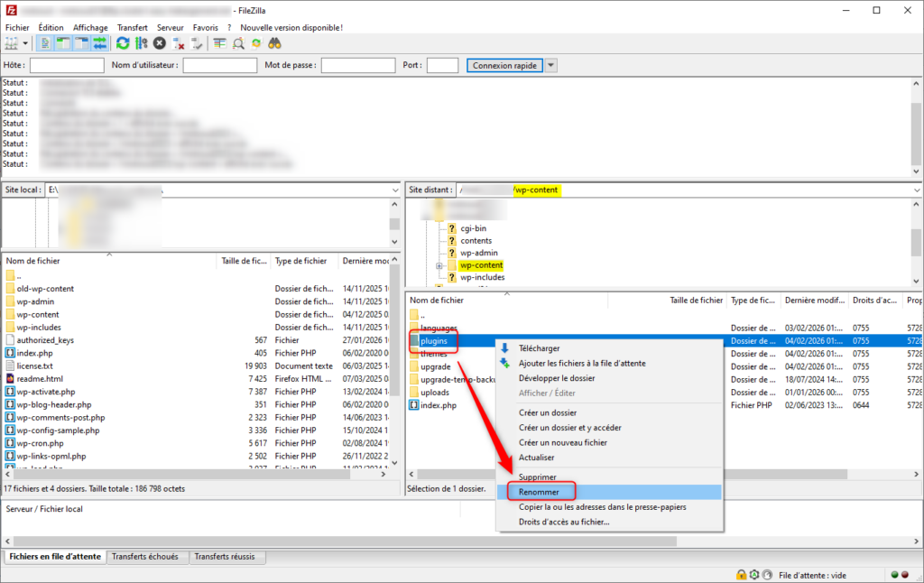Screen dimensions: 924x583
Task: Cancel the current operation
Action: [x=159, y=43]
